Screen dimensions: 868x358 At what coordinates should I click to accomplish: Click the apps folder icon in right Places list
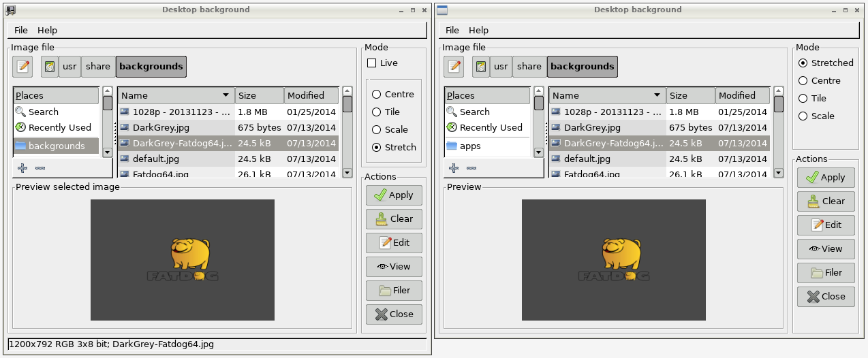pos(452,146)
